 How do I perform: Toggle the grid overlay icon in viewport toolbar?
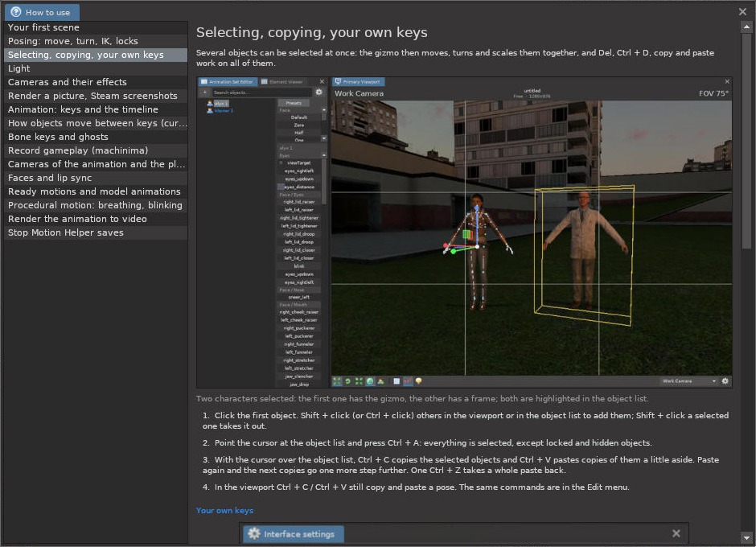[396, 381]
